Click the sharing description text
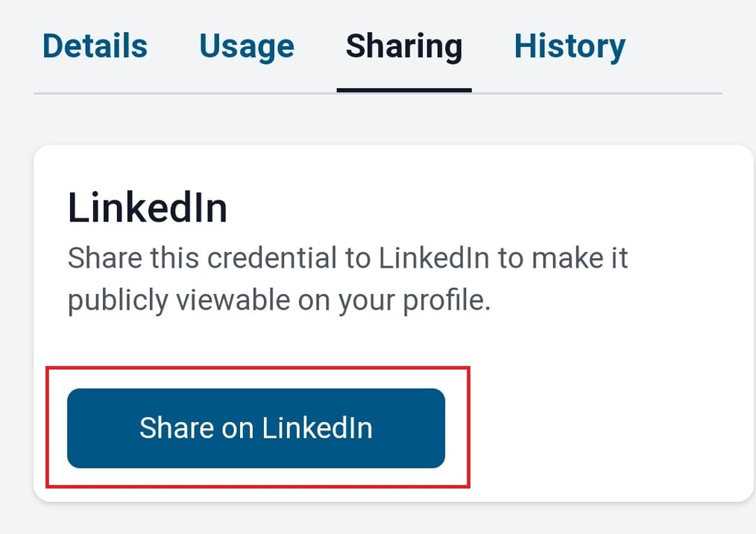 (348, 278)
